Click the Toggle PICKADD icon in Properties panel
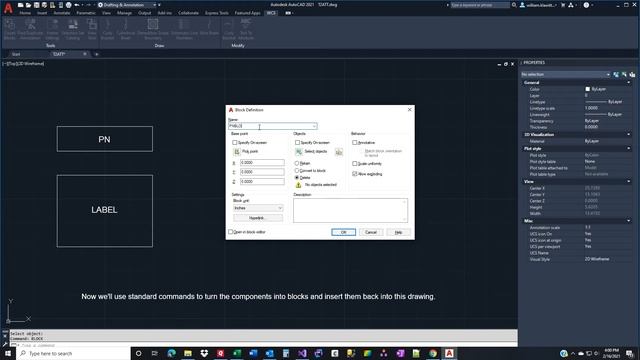Image resolution: width=640 pixels, height=360 pixels. [616, 74]
